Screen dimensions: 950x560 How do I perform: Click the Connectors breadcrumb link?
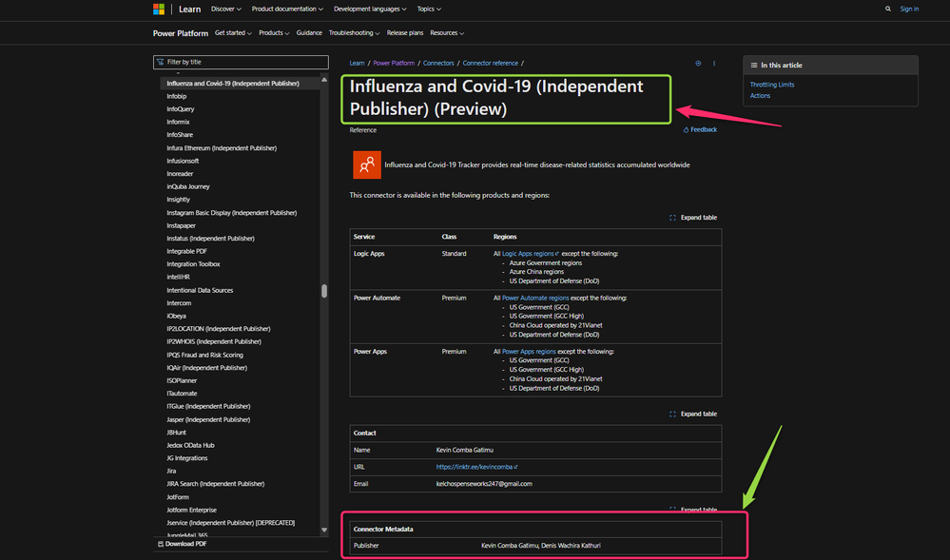click(x=438, y=63)
